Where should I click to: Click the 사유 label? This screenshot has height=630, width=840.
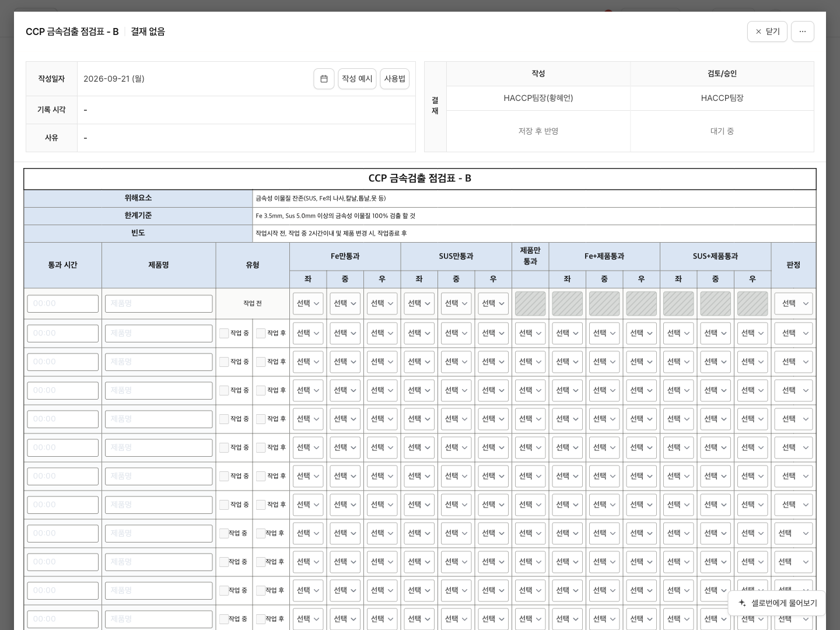[x=51, y=138]
